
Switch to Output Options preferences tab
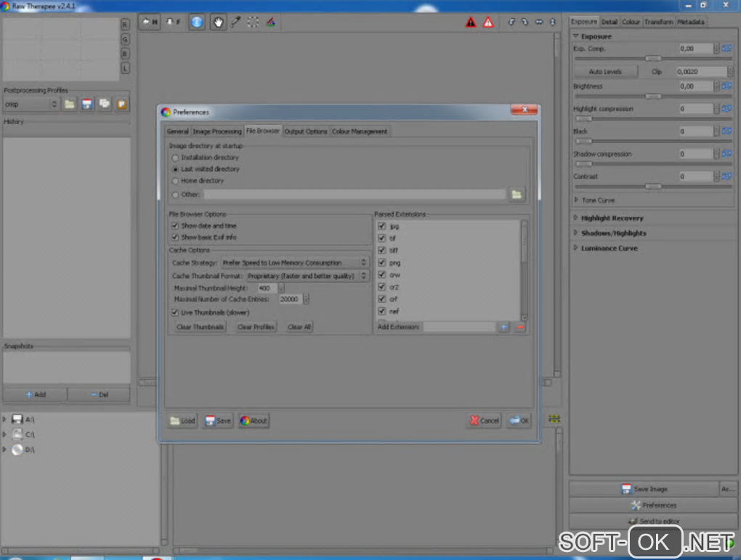pyautogui.click(x=306, y=131)
